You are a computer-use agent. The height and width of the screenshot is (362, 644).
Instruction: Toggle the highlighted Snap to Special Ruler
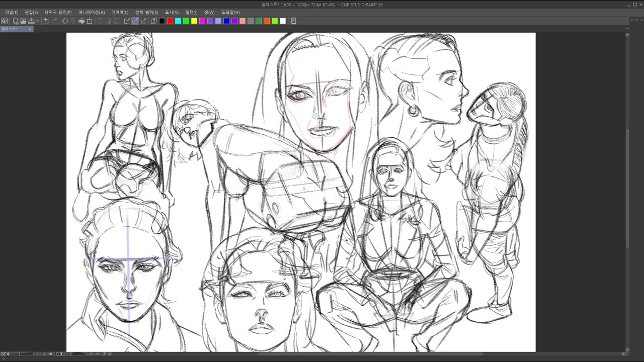pyautogui.click(x=135, y=21)
